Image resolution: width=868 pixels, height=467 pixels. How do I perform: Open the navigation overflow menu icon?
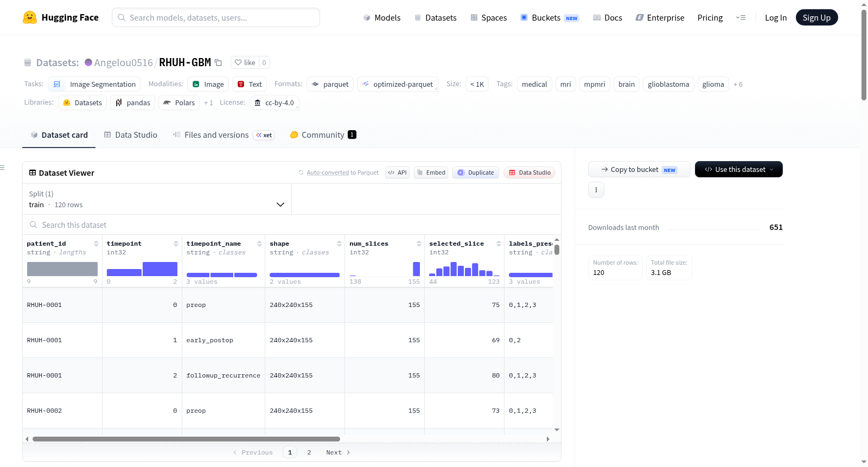pyautogui.click(x=741, y=17)
